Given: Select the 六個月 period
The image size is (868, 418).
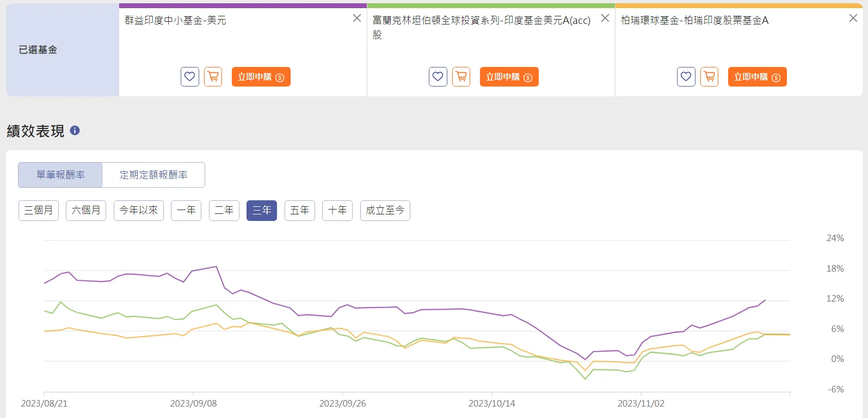Looking at the screenshot, I should [x=86, y=211].
